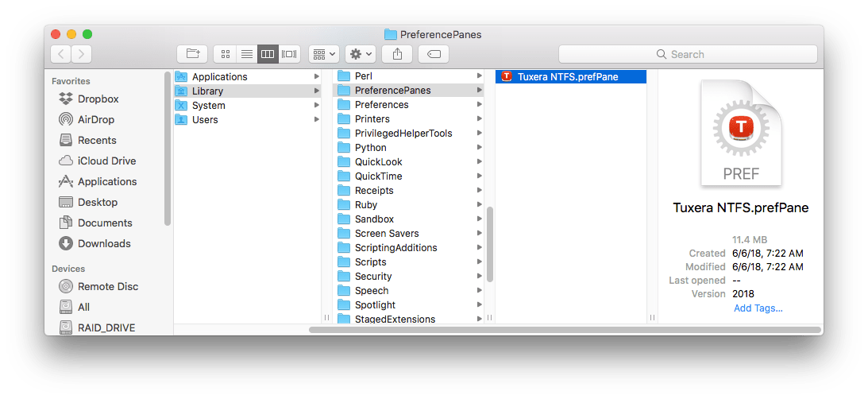Switch to list view
868x399 pixels.
click(x=246, y=54)
